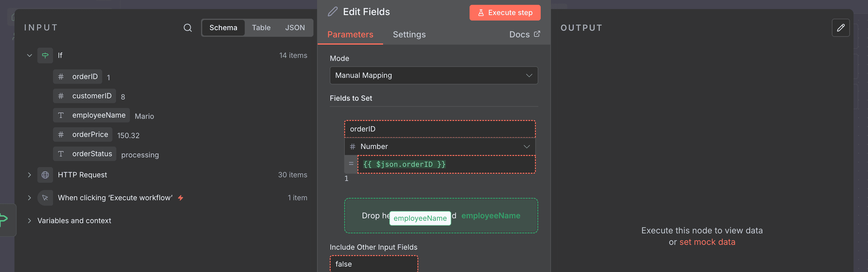Click the Include Other Input Fields false field
This screenshot has height=272, width=868.
(374, 264)
